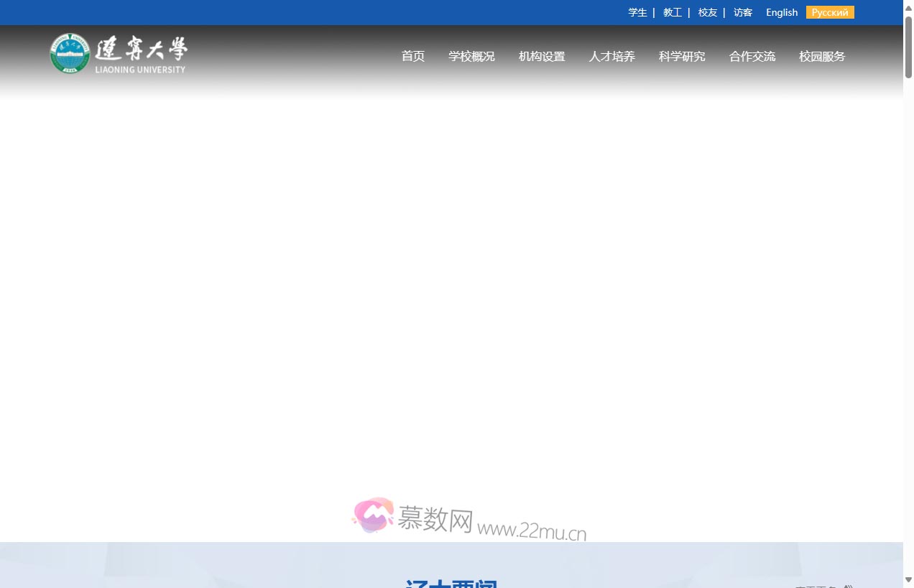
Task: Open the 学生 portal link
Action: click(637, 12)
